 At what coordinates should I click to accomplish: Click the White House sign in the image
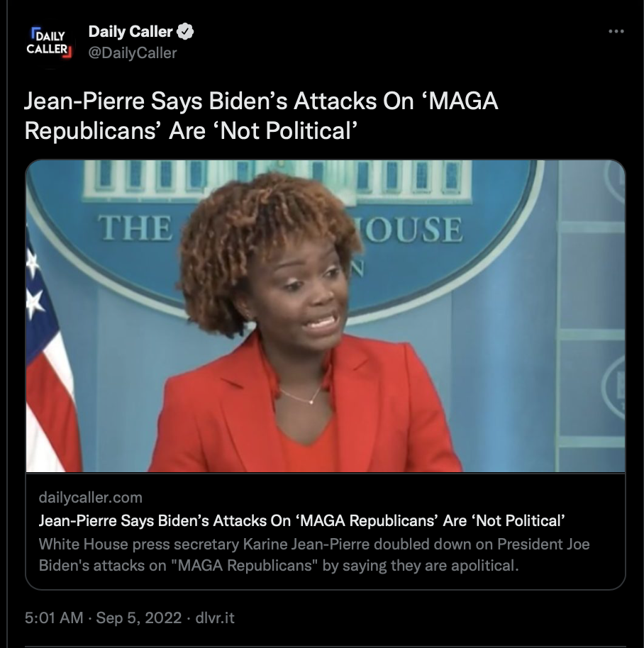click(x=280, y=228)
